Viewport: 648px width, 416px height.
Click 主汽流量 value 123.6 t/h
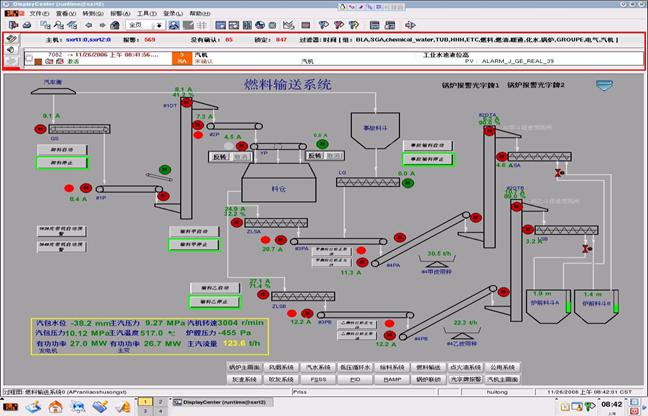(x=242, y=343)
